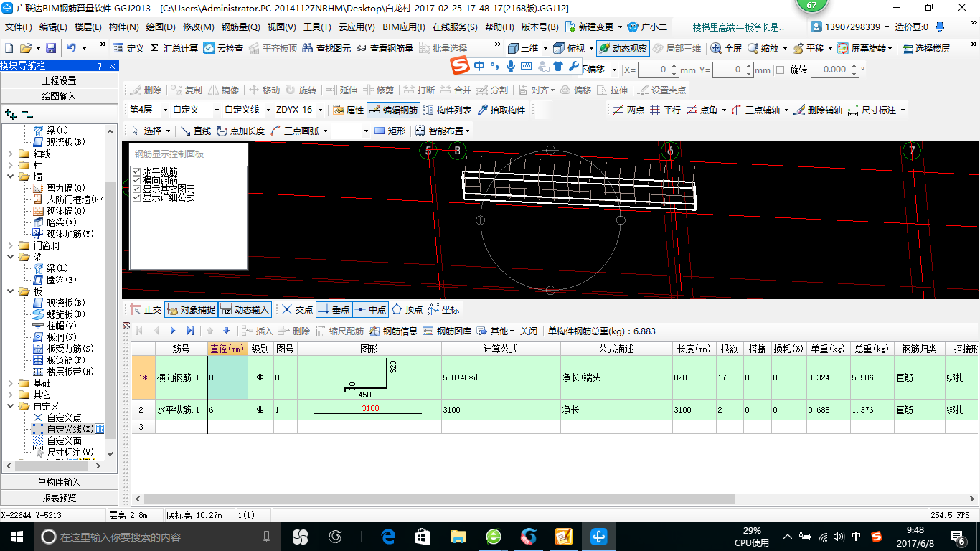Open 构件列表 component list
Viewport: 980px width, 551px height.
pyautogui.click(x=448, y=110)
